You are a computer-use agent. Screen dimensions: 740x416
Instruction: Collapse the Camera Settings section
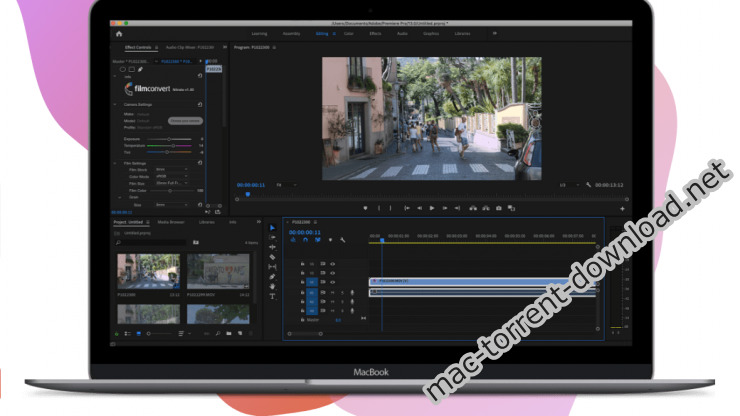pyautogui.click(x=117, y=104)
